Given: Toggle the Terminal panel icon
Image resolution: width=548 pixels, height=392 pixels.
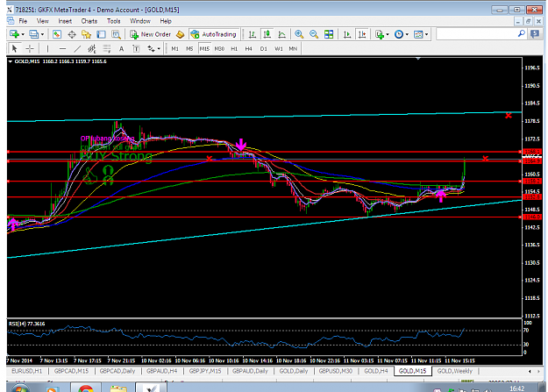Looking at the screenshot, I should (101, 34).
